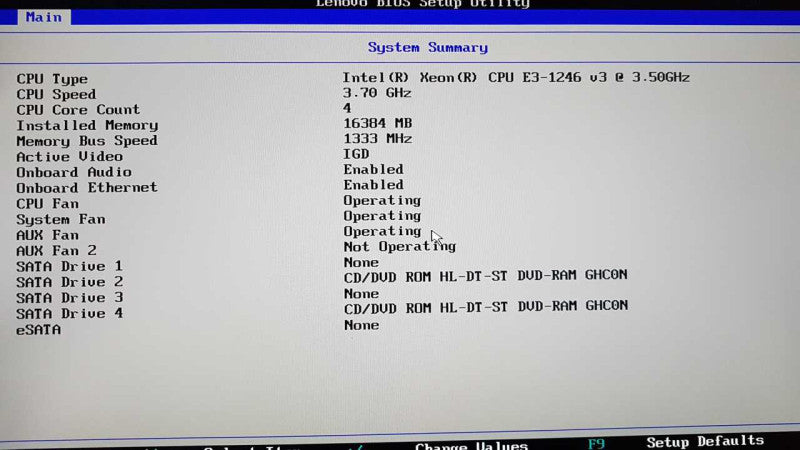The image size is (800, 450).
Task: Select the 3.70 GHz value
Action: pos(377,93)
